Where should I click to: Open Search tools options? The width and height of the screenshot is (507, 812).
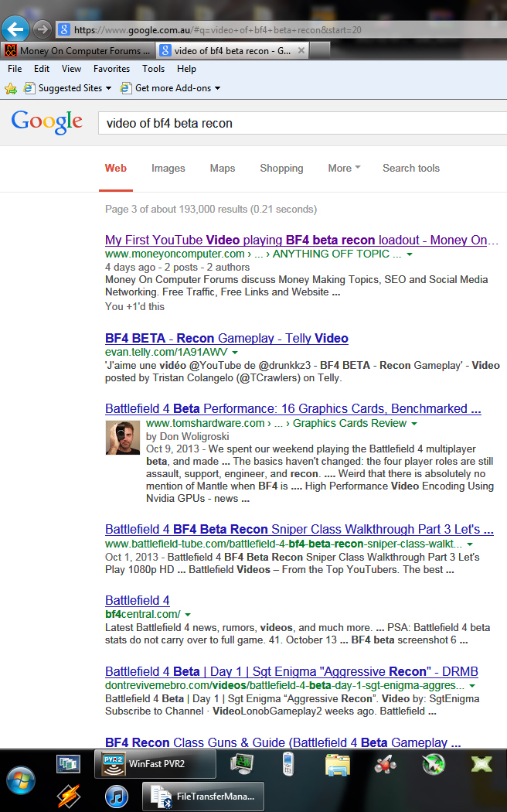point(410,168)
